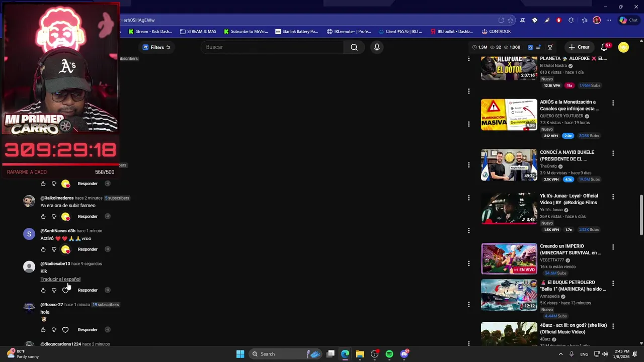
Task: Open more options for NAYIB BUKELE video
Action: (613, 153)
